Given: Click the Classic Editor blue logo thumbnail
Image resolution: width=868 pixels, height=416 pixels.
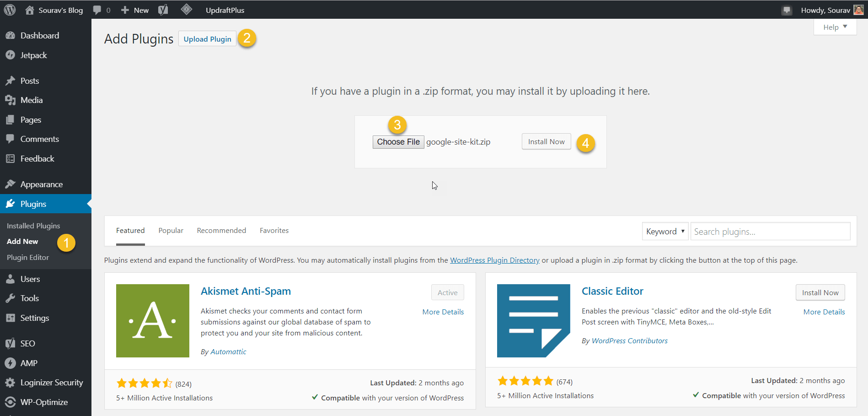Looking at the screenshot, I should tap(534, 321).
